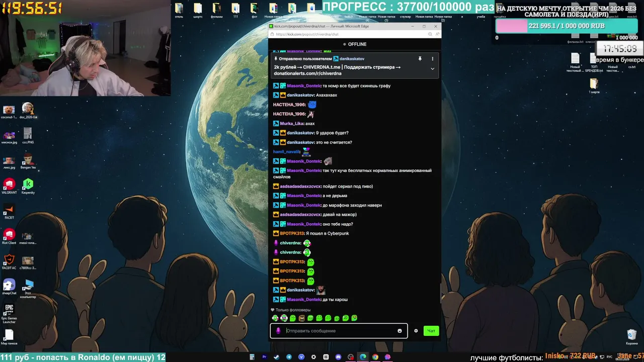This screenshot has height=362, width=644.
Task: Select the FACEIT desktop shortcut
Action: (x=9, y=211)
